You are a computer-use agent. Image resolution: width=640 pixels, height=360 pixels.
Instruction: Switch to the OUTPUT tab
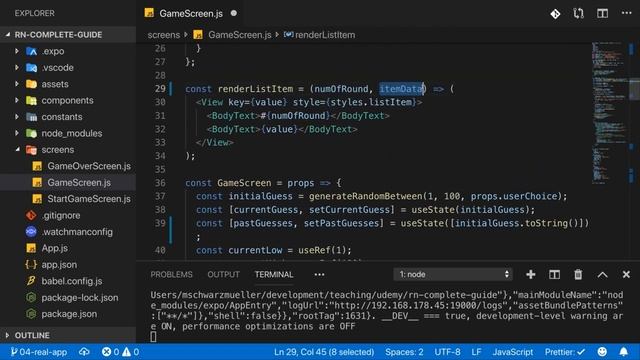[x=223, y=275]
